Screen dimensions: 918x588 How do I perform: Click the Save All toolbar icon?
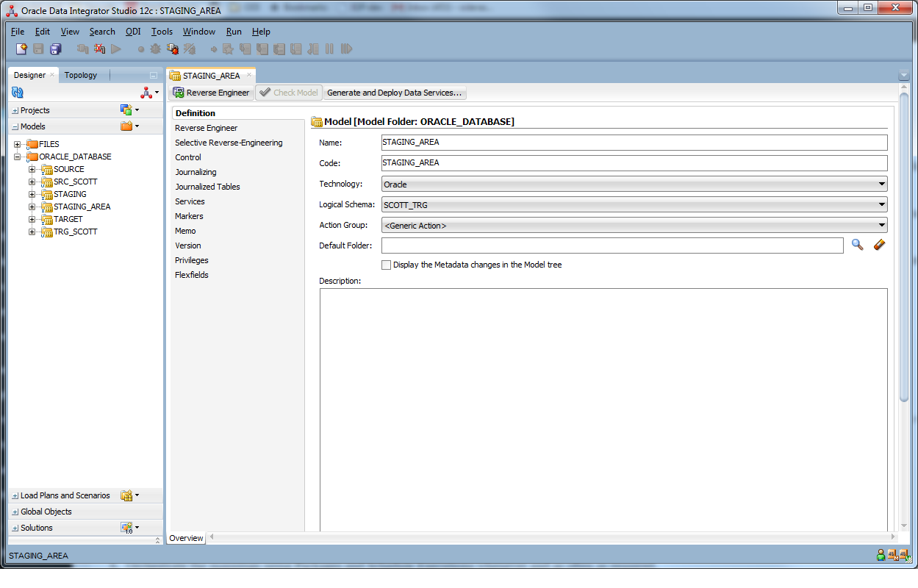click(55, 49)
